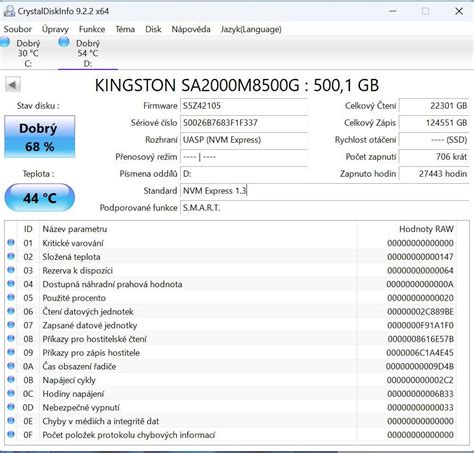The height and width of the screenshot is (453, 474).
Task: Click the CrystalDiskInfo app icon in title bar
Action: tap(9, 11)
